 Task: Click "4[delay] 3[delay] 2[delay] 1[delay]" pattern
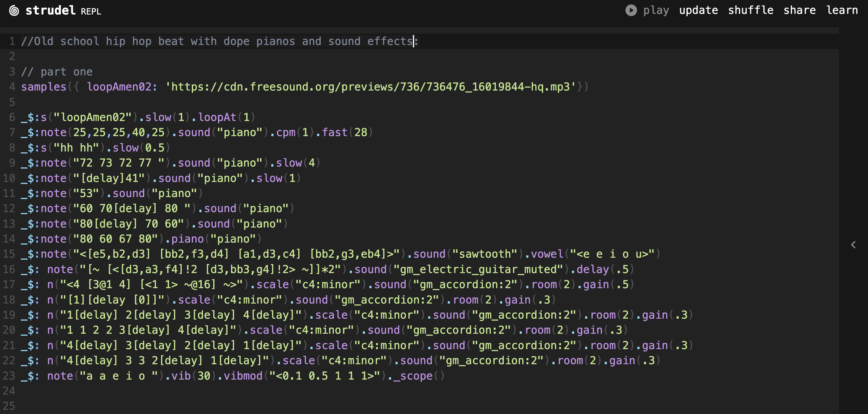181,345
